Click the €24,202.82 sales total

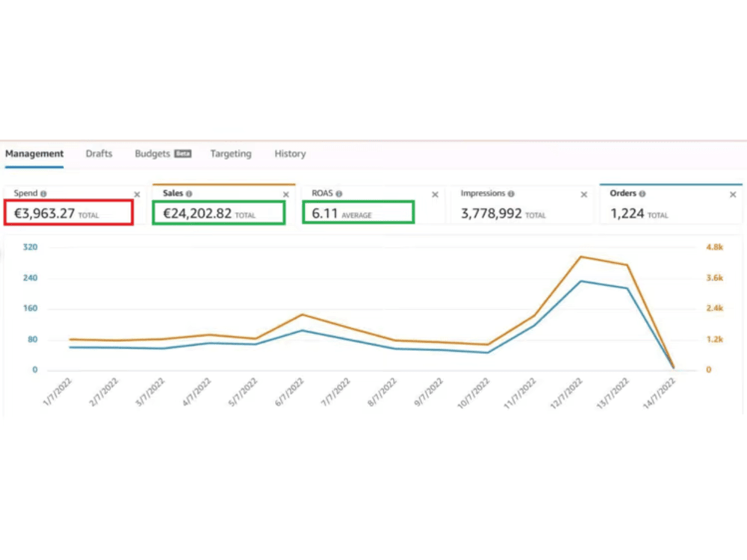coord(197,214)
